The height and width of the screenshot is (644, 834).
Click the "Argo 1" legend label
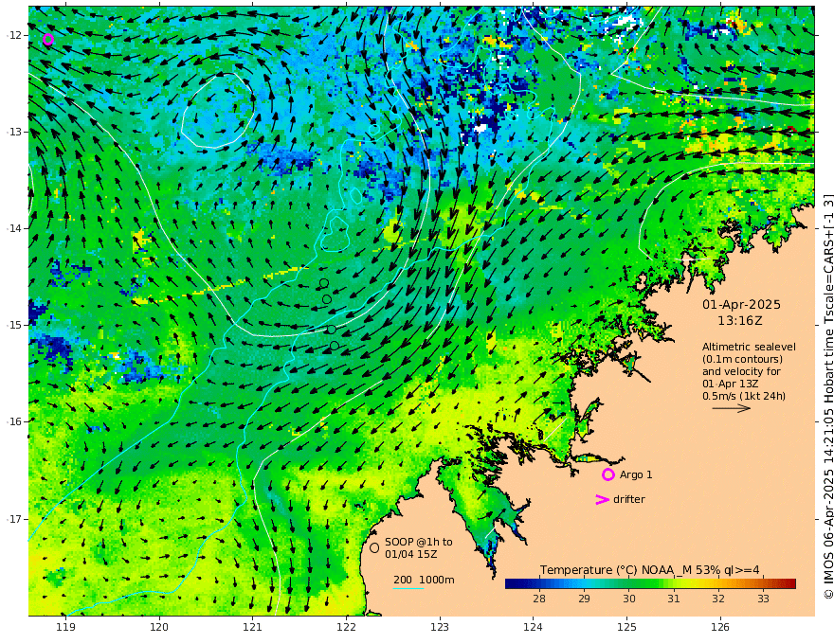[636, 474]
